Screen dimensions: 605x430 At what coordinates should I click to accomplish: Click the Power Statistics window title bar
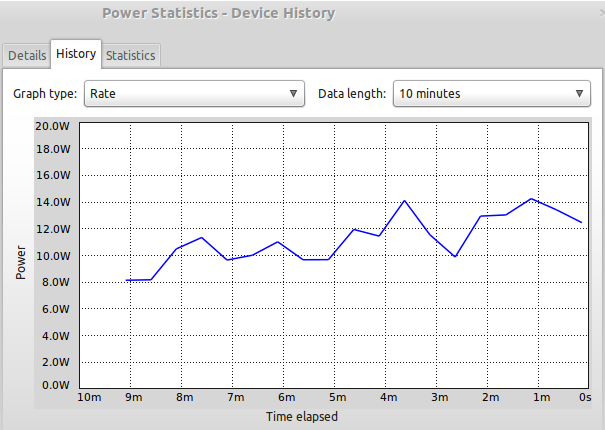pyautogui.click(x=218, y=14)
